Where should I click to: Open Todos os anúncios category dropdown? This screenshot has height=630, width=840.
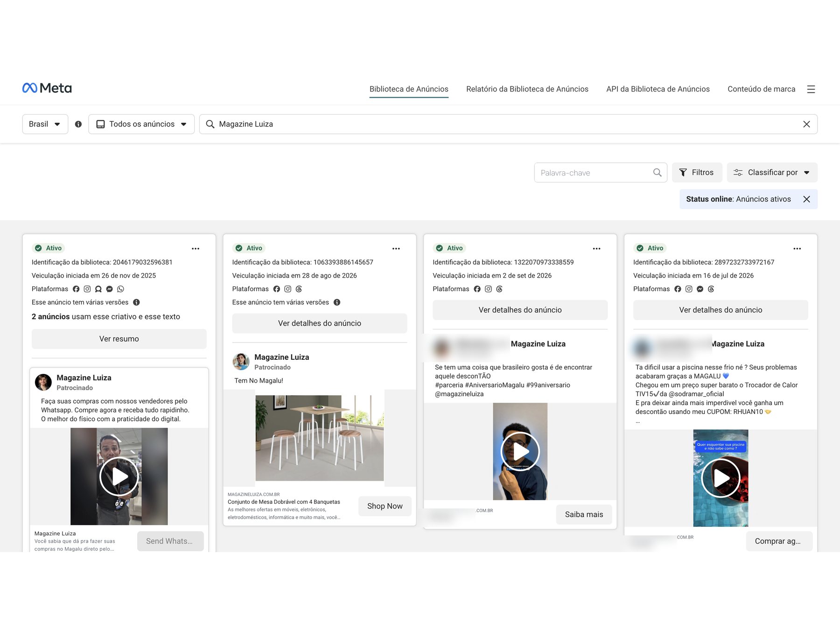(141, 124)
